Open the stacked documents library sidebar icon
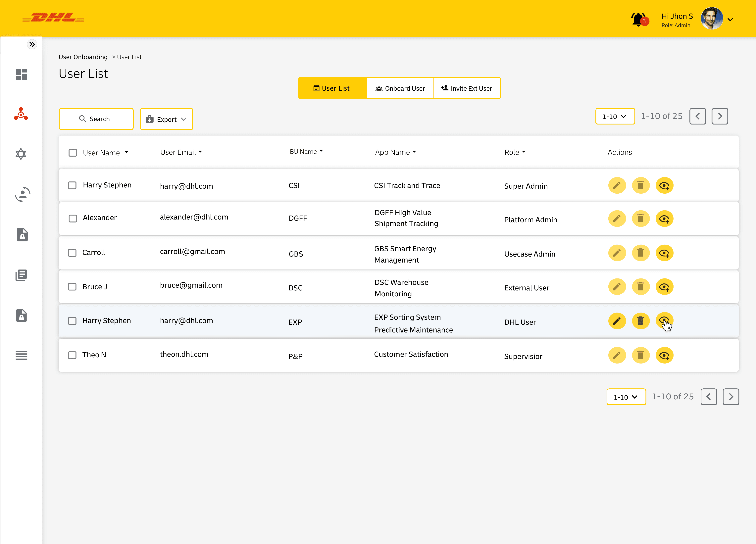756x544 pixels. tap(21, 275)
